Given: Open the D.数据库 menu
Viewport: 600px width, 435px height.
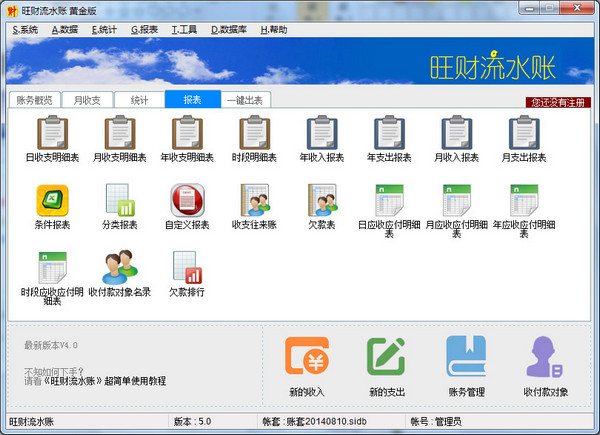Looking at the screenshot, I should (x=229, y=29).
